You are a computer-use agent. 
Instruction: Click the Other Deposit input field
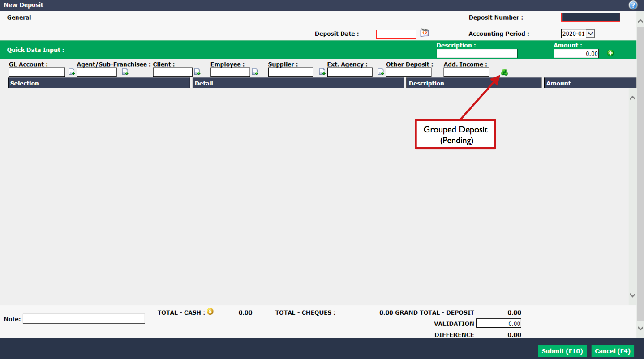(409, 72)
